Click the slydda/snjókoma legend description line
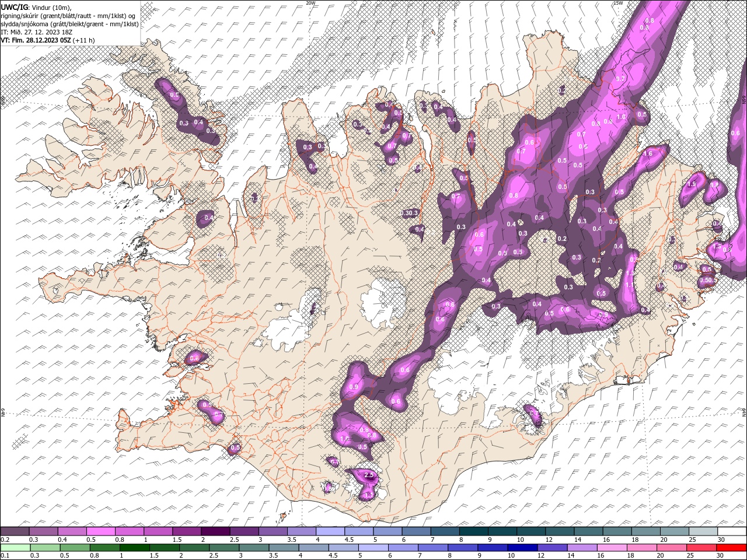 [x=69, y=24]
